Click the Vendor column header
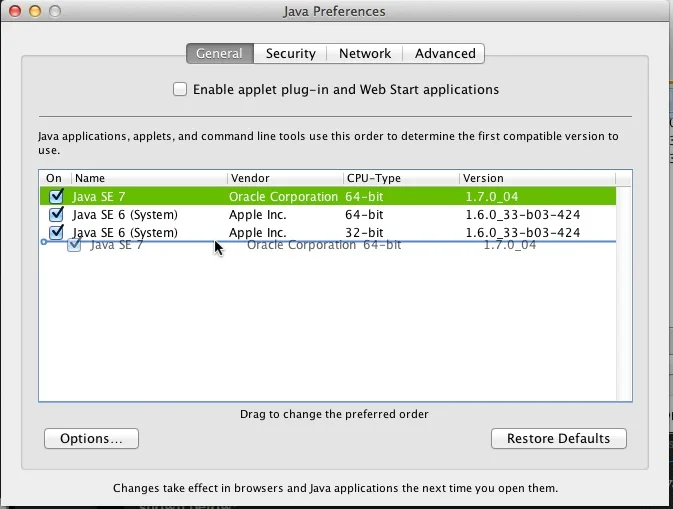 285,178
